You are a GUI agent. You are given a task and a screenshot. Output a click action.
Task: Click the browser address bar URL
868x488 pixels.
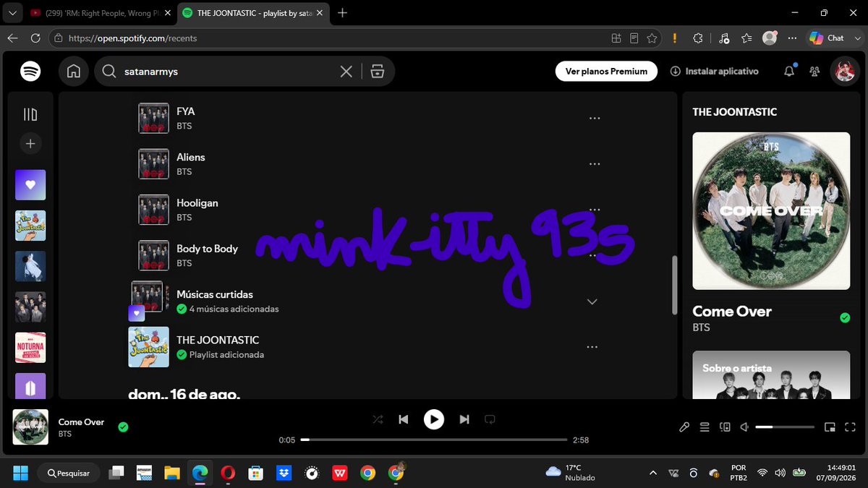(132, 38)
